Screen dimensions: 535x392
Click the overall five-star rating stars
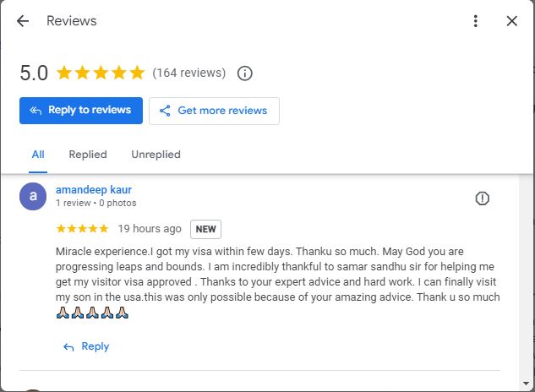(x=101, y=73)
